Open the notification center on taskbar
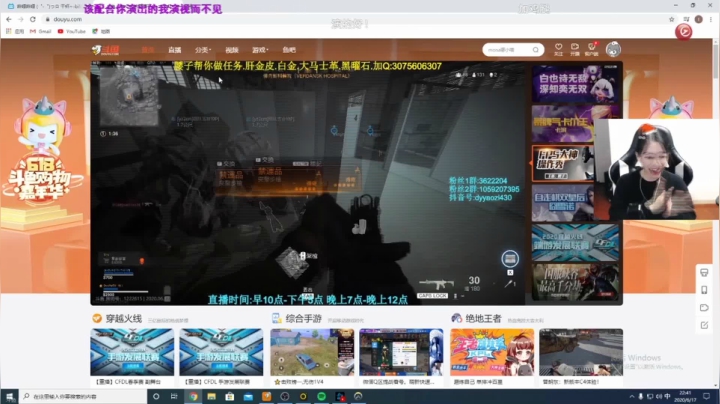720x404 pixels. [707, 396]
